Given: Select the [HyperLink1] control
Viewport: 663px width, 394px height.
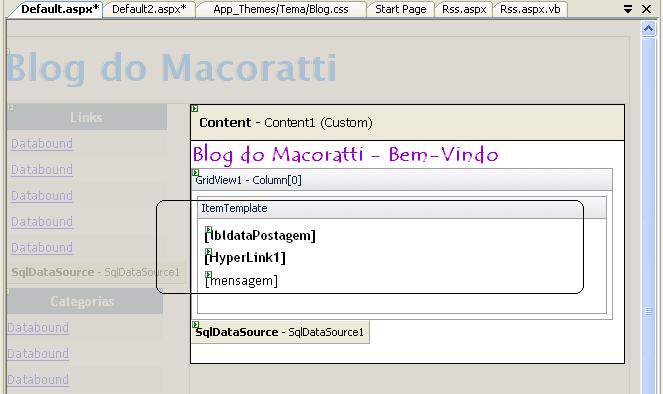Looking at the screenshot, I should click(245, 257).
